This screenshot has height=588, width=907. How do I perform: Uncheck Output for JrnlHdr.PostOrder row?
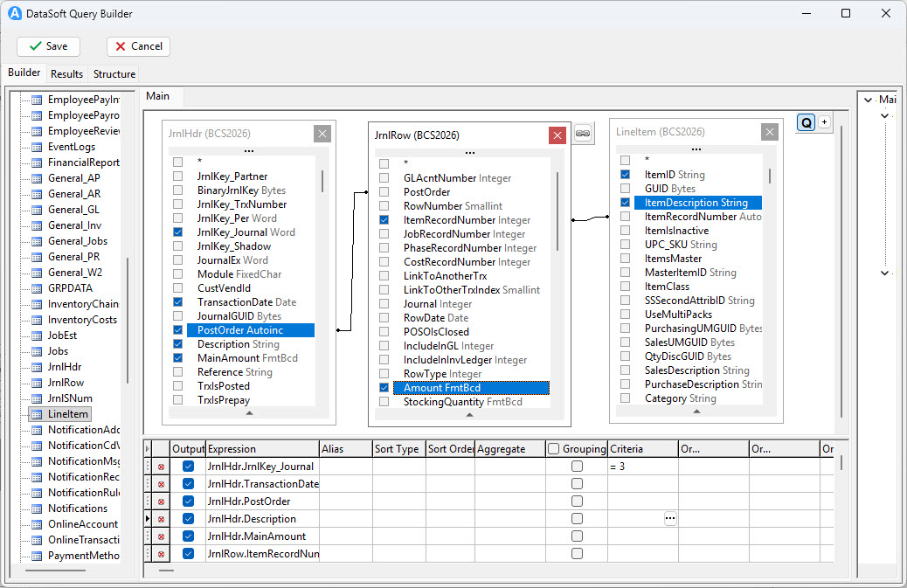click(188, 502)
